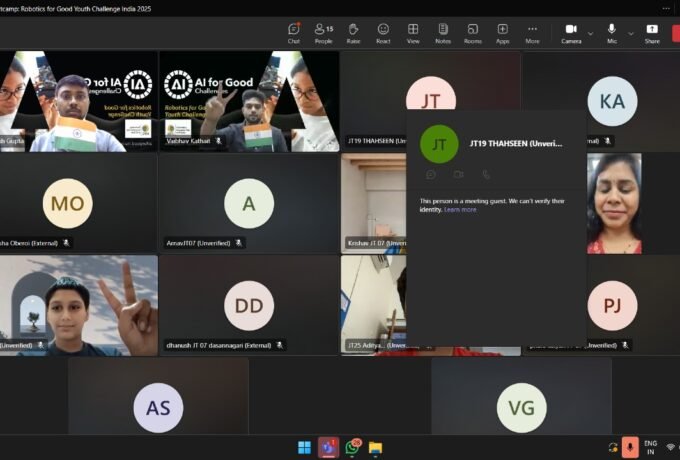Screen dimensions: 680x460
Task: Open breakout Rooms
Action: tap(473, 33)
